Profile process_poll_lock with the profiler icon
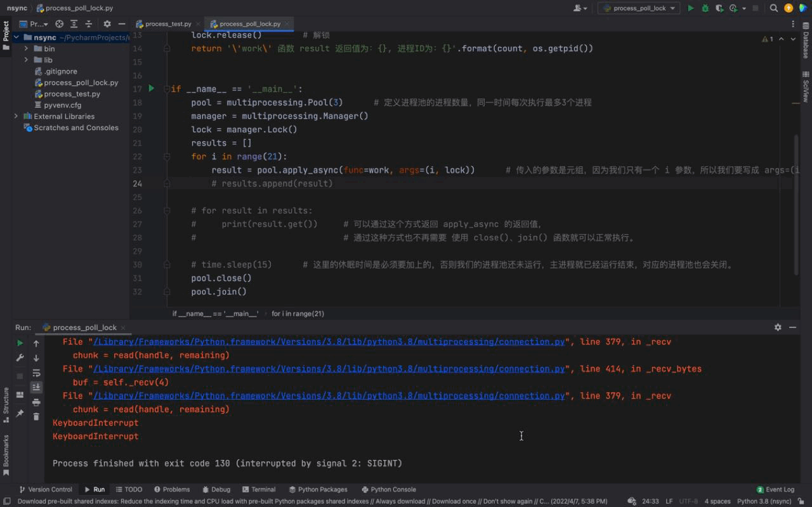 [734, 8]
